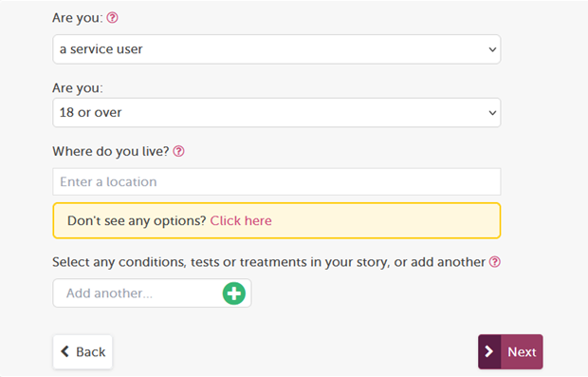This screenshot has width=588, height=377.
Task: Click help icon after conditions, tests or treatments
Action: click(x=495, y=262)
